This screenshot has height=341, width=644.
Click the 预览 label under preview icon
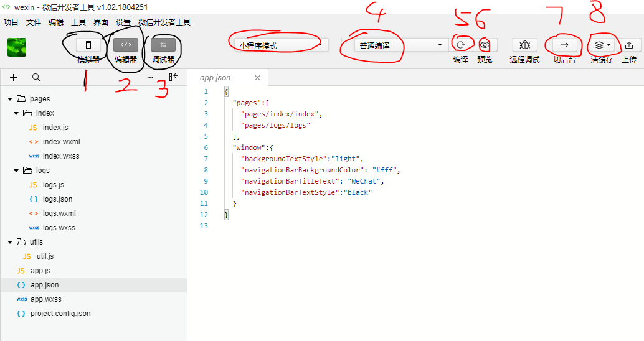[485, 60]
